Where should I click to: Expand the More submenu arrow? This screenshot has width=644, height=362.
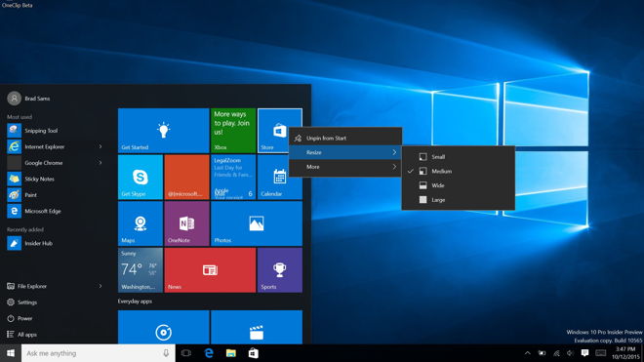(x=394, y=167)
